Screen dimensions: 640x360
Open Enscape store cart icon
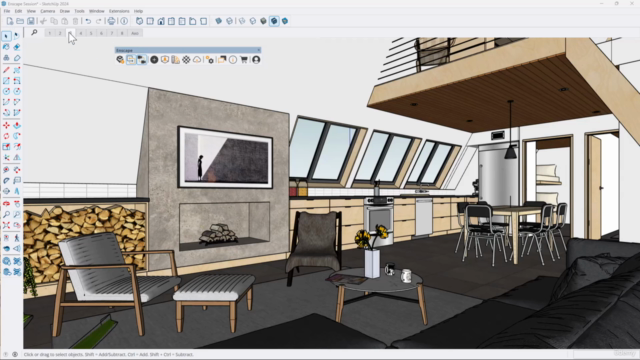click(244, 60)
